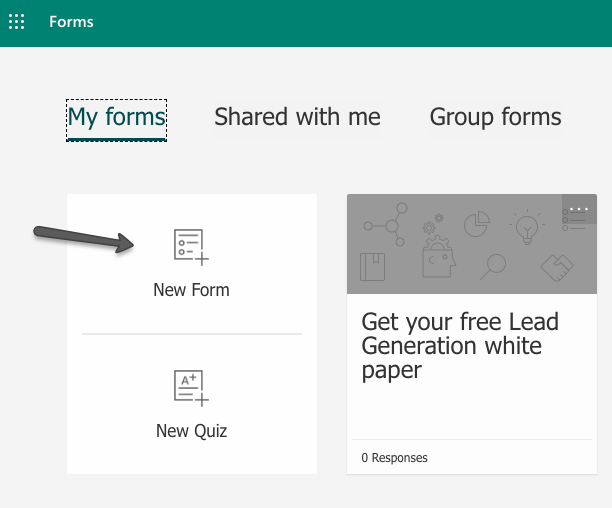Screen dimensions: 612x508
Task: Select the My forms tab
Action: click(x=116, y=117)
